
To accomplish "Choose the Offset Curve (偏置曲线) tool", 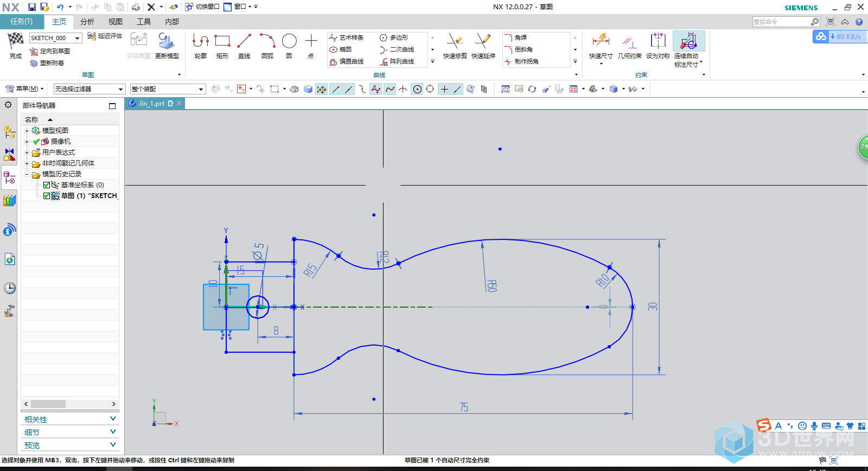I will [347, 61].
